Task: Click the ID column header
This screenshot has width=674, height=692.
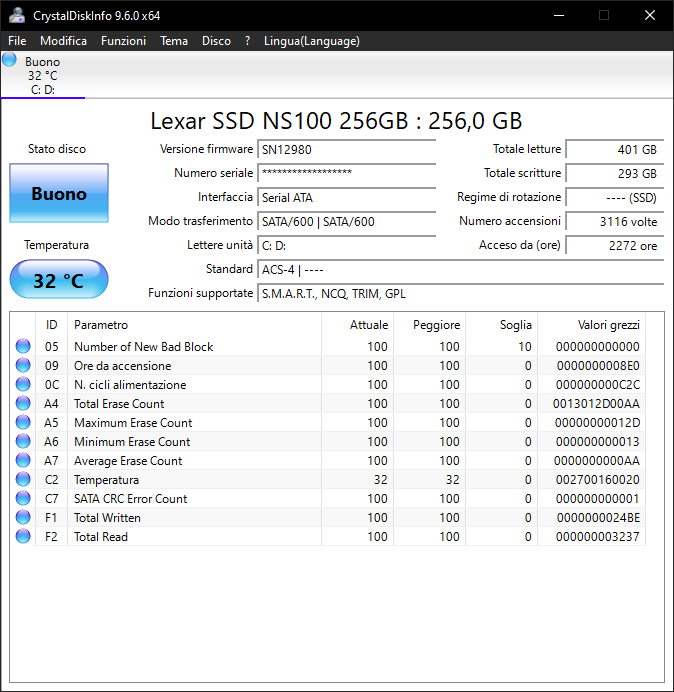Action: (52, 325)
